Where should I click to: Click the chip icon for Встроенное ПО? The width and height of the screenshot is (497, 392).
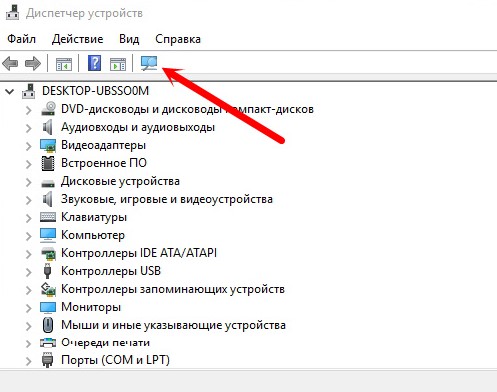[48, 163]
